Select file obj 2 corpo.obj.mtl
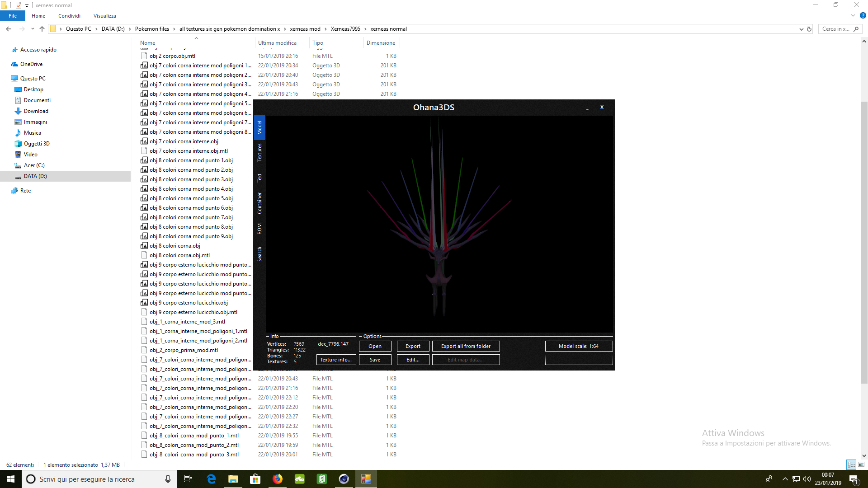 click(172, 56)
